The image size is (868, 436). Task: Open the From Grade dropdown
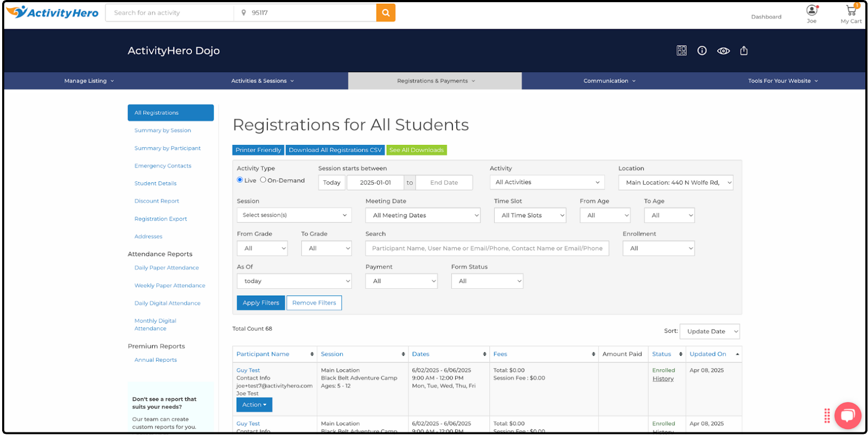(x=262, y=248)
